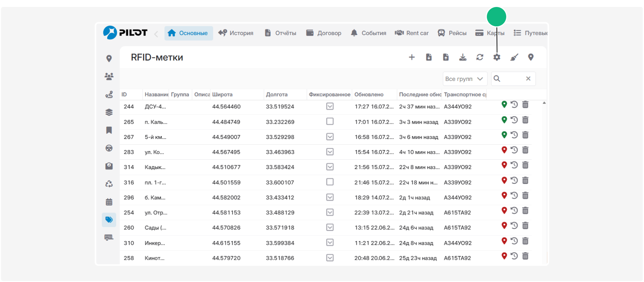Toggle fixed checkbox for tag 314
Viewport: 644px width, 282px height.
coord(330,167)
